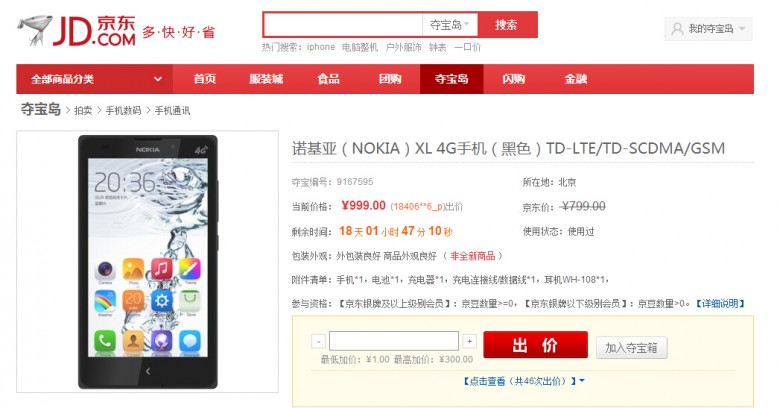Go to the 首页 navigation tab
Viewport: 780px width, 408px height.
tap(204, 79)
